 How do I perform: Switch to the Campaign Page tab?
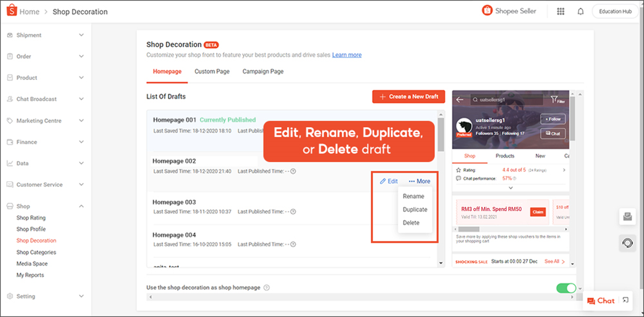[x=263, y=71]
